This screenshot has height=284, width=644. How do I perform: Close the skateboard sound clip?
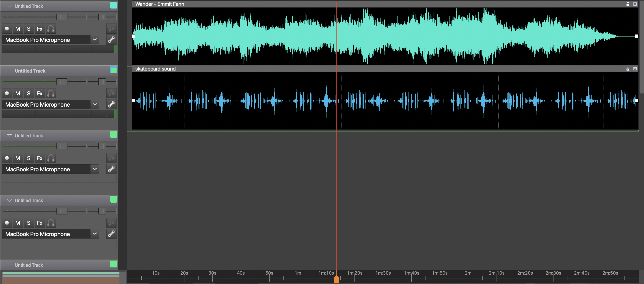coord(635,69)
